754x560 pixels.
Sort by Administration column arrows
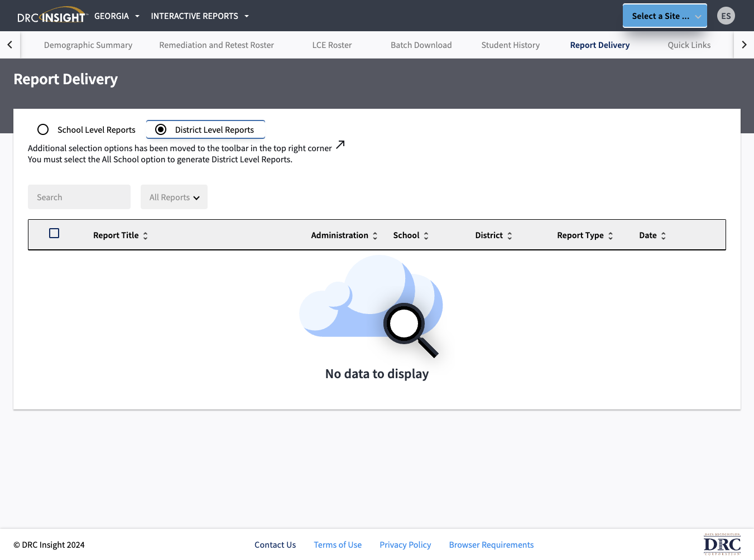pos(375,236)
